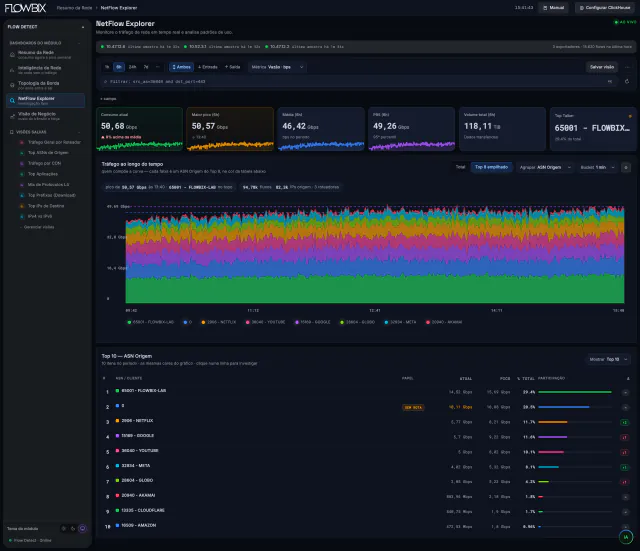Toggle legend series 0
Image resolution: width=640 pixels, height=551 pixels.
coord(187,322)
